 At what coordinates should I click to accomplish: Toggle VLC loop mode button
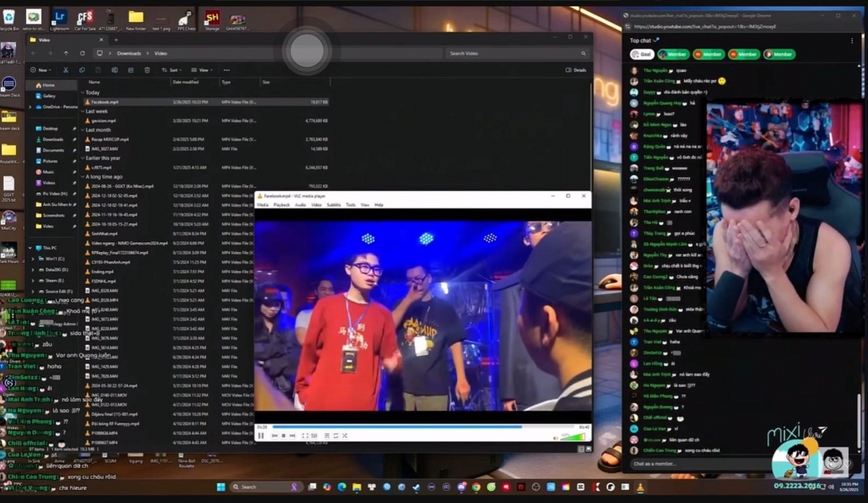(x=336, y=436)
